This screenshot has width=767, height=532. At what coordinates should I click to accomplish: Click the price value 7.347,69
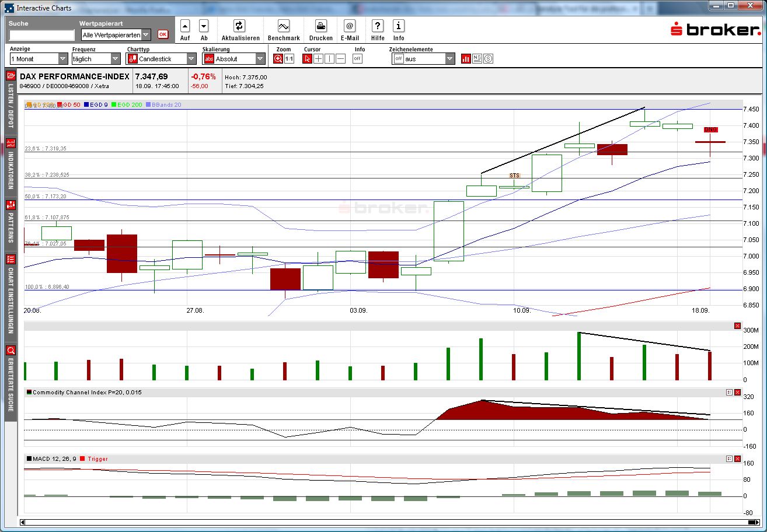click(152, 76)
